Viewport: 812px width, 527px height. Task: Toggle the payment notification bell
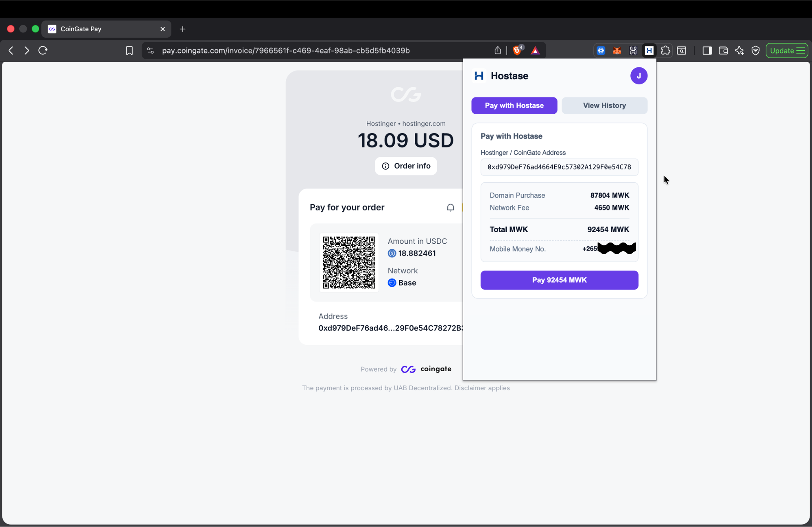(x=450, y=208)
